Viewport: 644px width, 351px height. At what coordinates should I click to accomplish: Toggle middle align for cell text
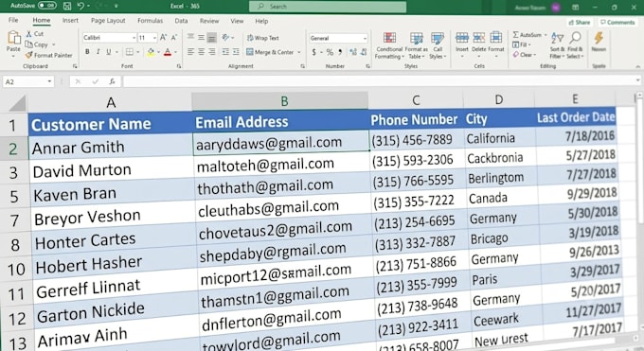[x=201, y=37]
